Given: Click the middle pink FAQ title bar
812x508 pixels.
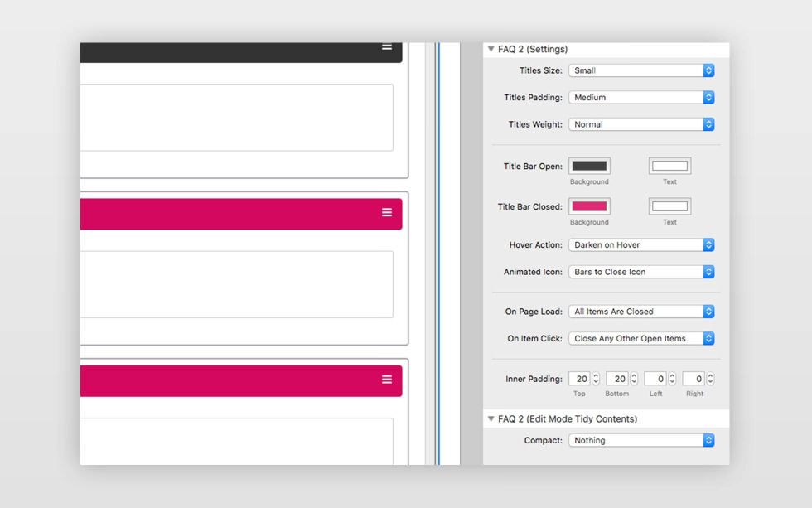Looking at the screenshot, I should pos(241,214).
